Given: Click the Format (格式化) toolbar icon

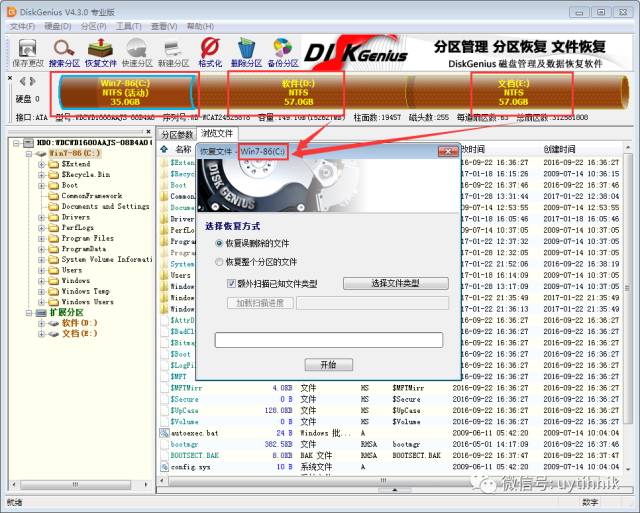Looking at the screenshot, I should [x=210, y=53].
